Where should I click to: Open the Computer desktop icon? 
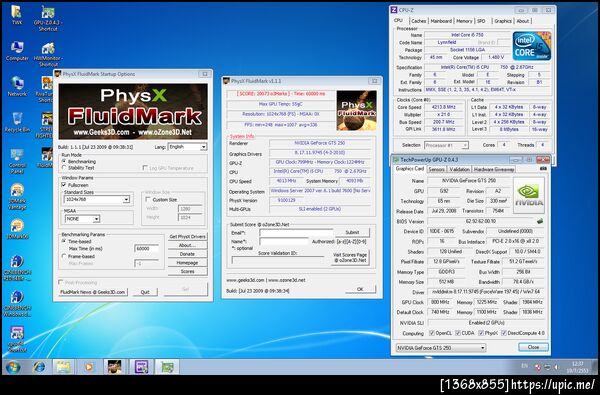(x=17, y=51)
